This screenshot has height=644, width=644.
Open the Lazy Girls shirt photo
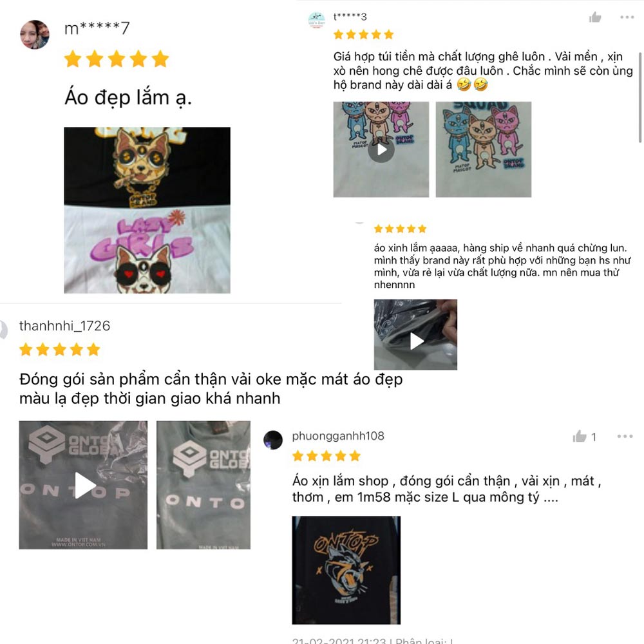(x=147, y=211)
